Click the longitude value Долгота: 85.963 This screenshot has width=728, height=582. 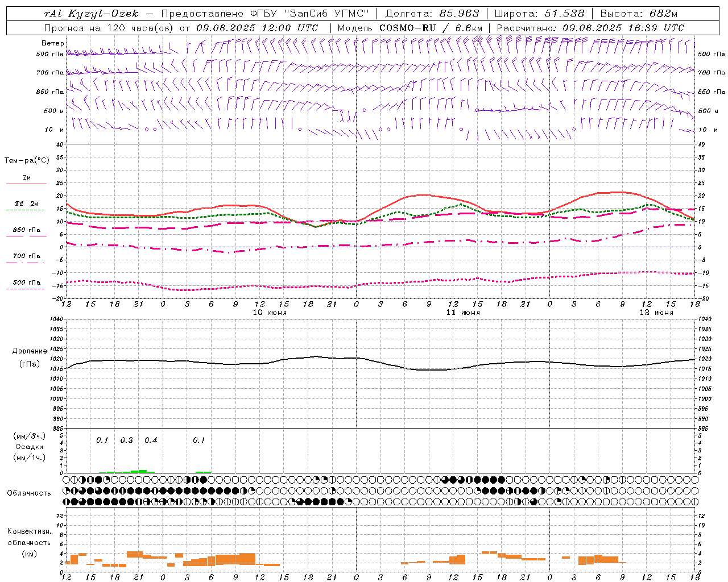pyautogui.click(x=432, y=14)
